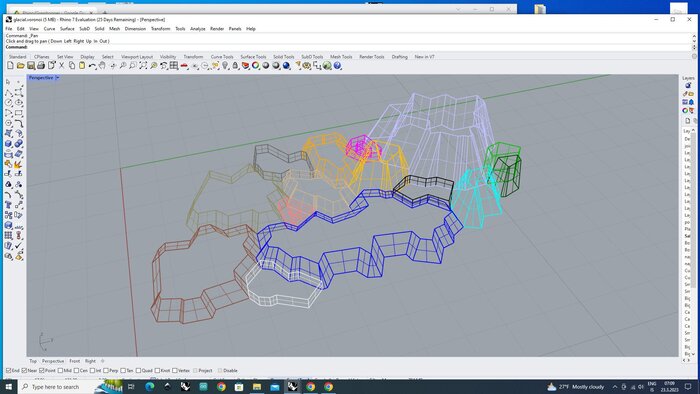Click the Fillet curves arc icon
This screenshot has width=700, height=394.
8,195
